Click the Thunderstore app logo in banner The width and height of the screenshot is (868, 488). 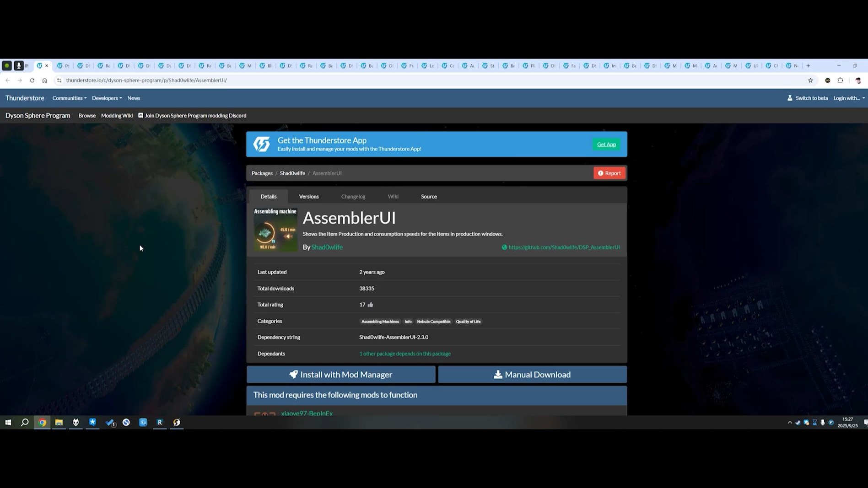pos(262,144)
